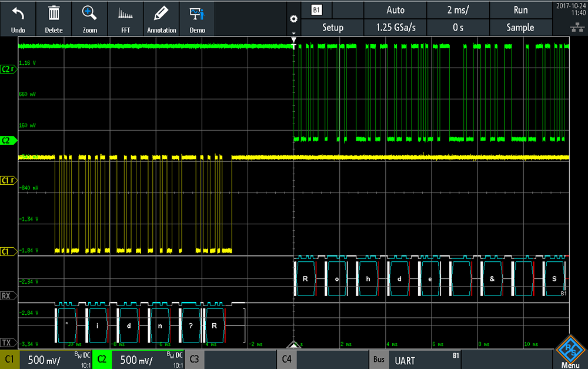Click the -1.34 V grid label
The image size is (588, 369).
(x=28, y=219)
